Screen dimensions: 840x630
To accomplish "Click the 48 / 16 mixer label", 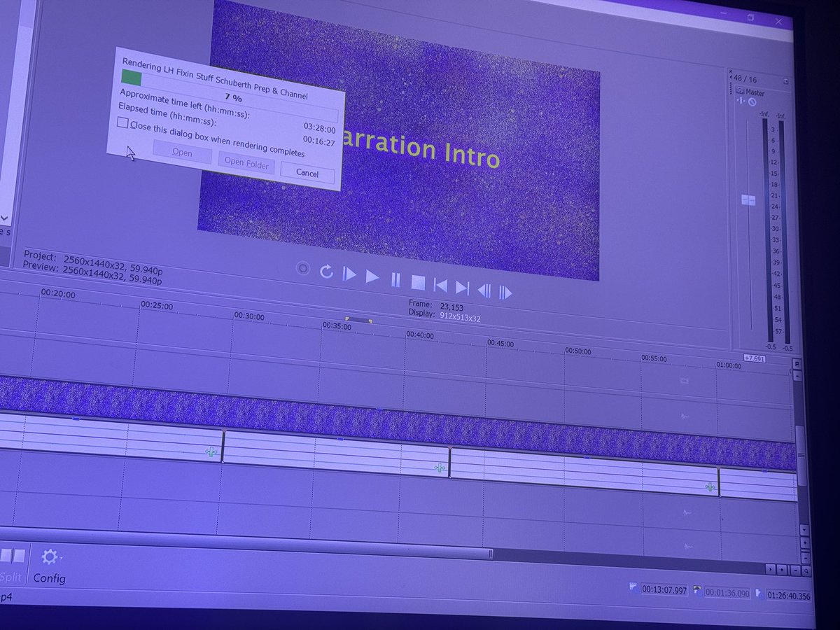I will [744, 79].
